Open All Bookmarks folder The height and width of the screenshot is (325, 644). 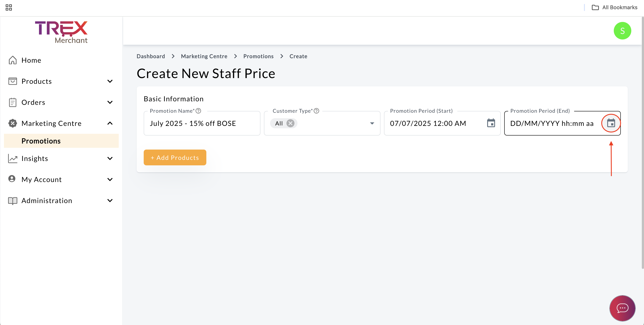coord(614,7)
